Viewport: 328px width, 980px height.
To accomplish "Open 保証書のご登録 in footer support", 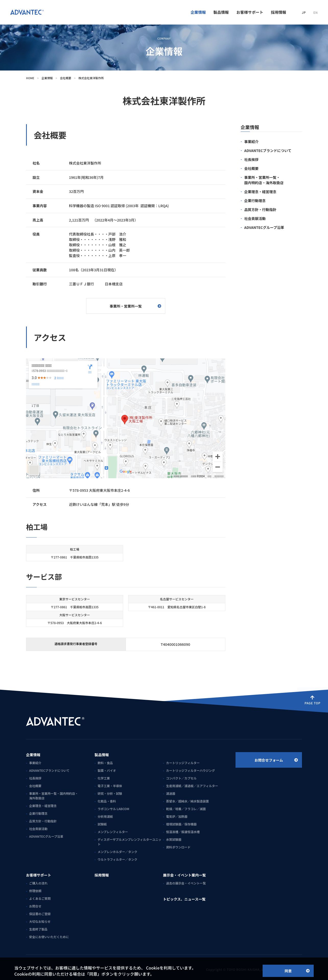I will click(40, 914).
